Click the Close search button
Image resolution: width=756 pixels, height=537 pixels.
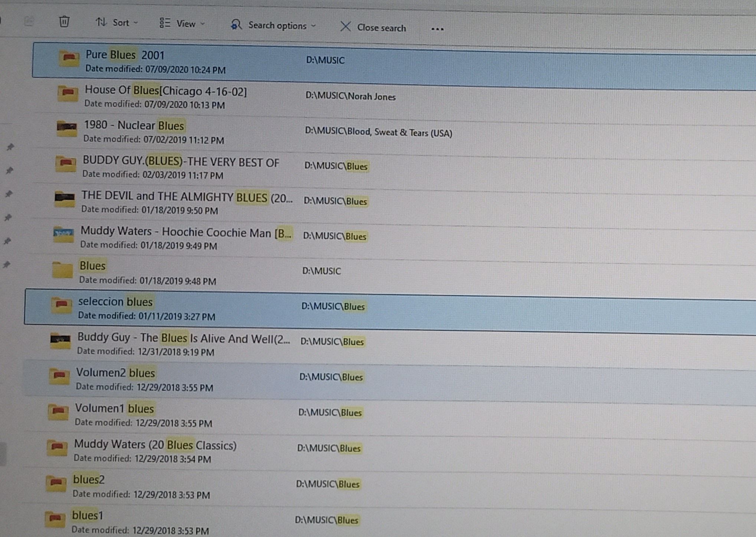(x=373, y=27)
